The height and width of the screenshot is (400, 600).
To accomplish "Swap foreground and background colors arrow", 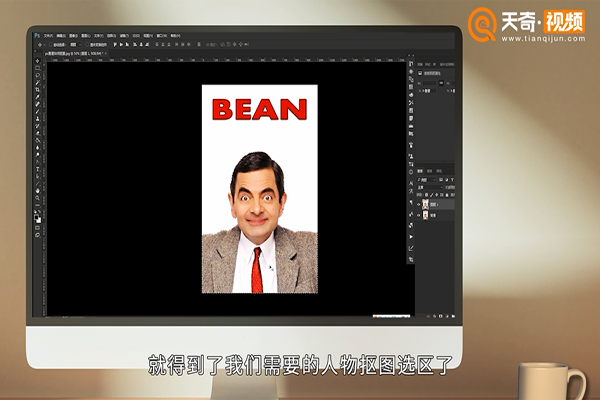I will coord(39,211).
